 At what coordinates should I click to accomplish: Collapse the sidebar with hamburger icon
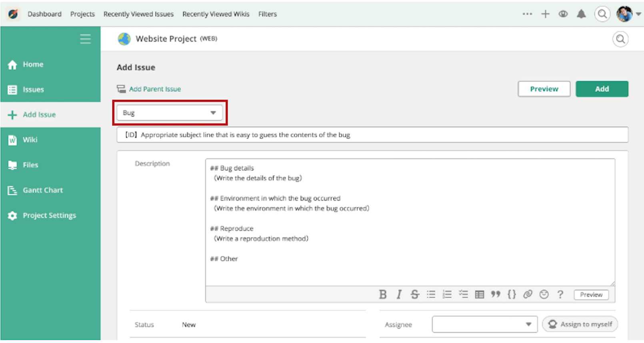tap(85, 39)
